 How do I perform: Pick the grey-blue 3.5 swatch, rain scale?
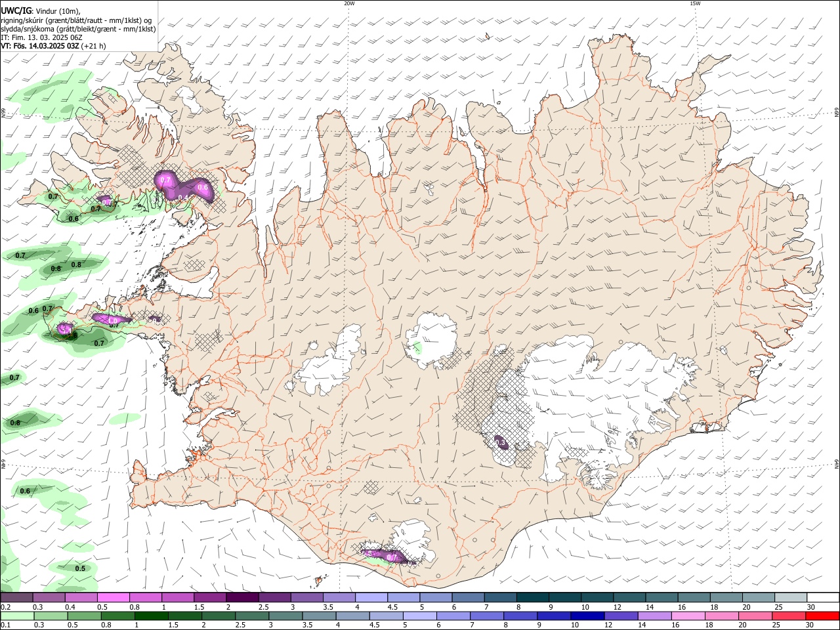pos(319,616)
